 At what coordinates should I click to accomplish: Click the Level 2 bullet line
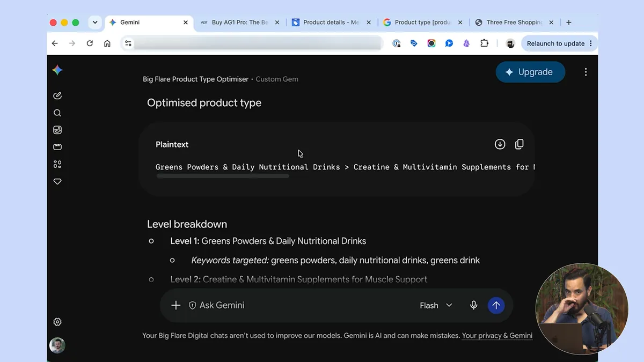[x=298, y=279]
